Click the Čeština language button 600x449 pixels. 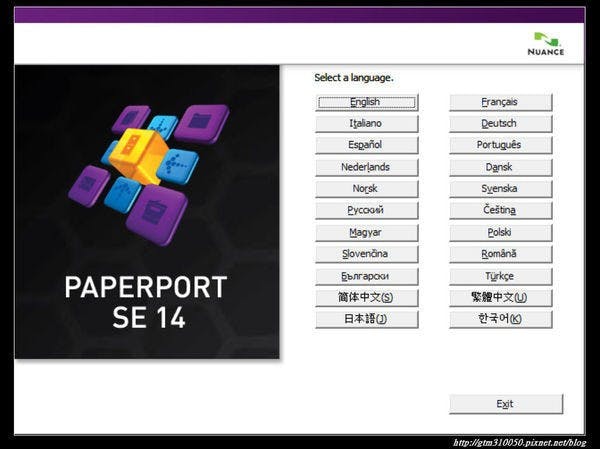click(501, 210)
